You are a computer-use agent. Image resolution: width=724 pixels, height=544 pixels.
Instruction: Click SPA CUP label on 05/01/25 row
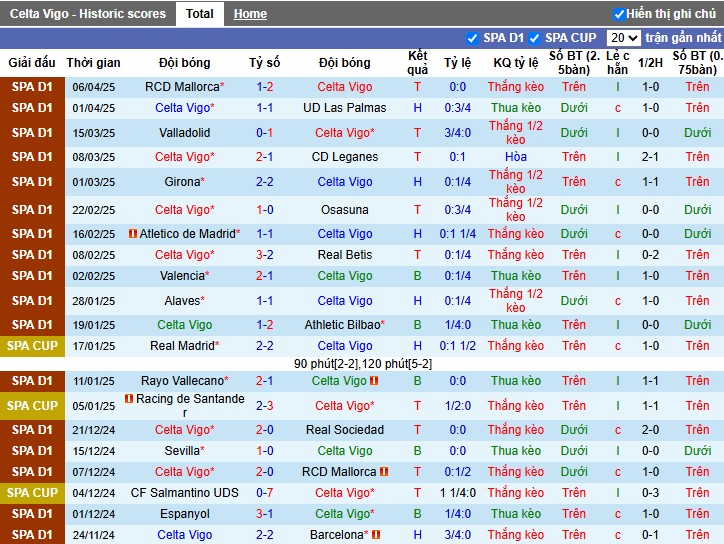click(x=32, y=406)
